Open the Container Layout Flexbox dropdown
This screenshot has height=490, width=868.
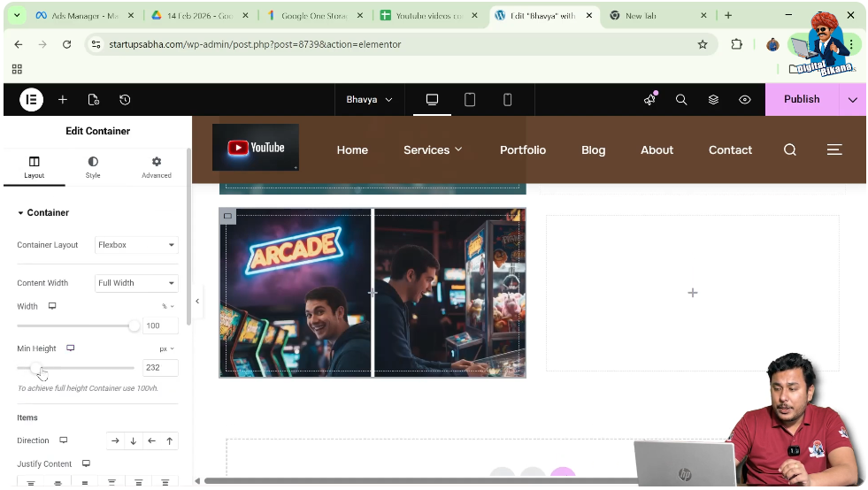[136, 245]
